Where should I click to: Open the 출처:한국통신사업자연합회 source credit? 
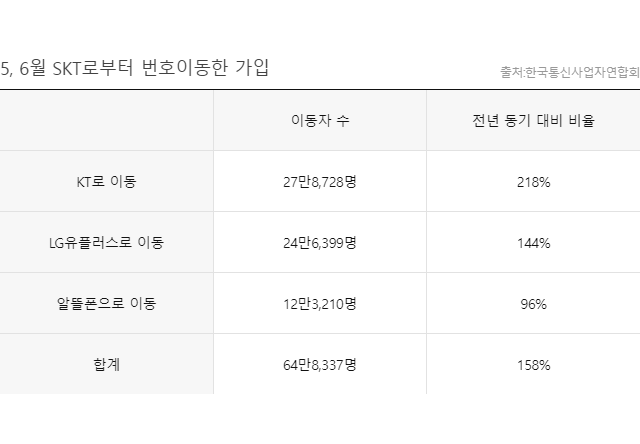pyautogui.click(x=569, y=72)
